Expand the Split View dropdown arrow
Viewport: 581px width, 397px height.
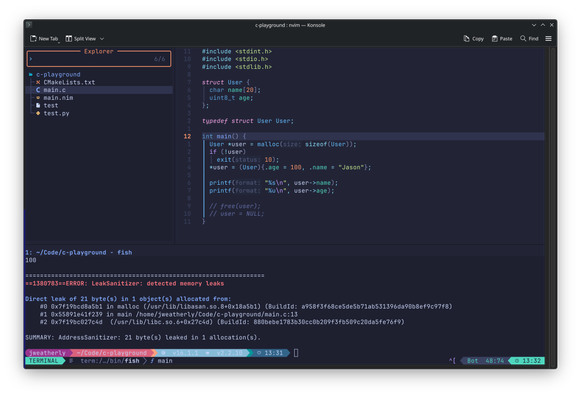point(102,39)
